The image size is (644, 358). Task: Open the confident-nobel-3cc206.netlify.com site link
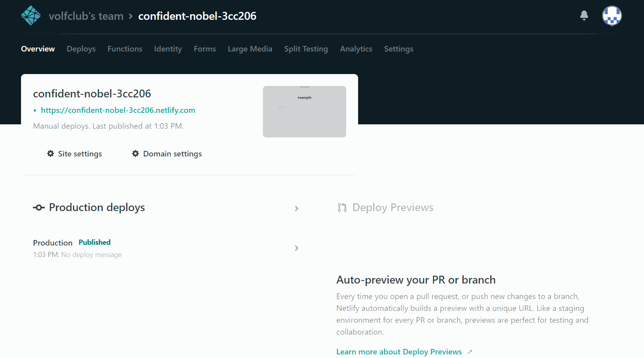[118, 110]
